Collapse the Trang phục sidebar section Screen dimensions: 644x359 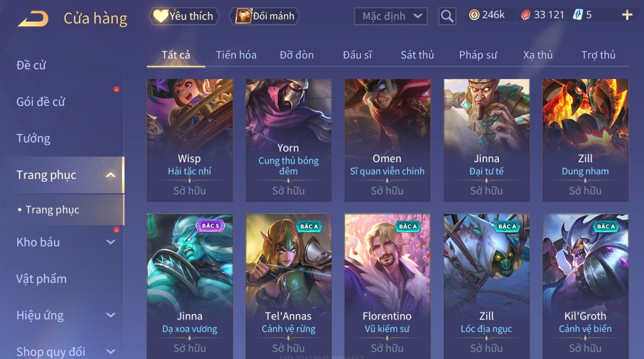click(x=111, y=175)
